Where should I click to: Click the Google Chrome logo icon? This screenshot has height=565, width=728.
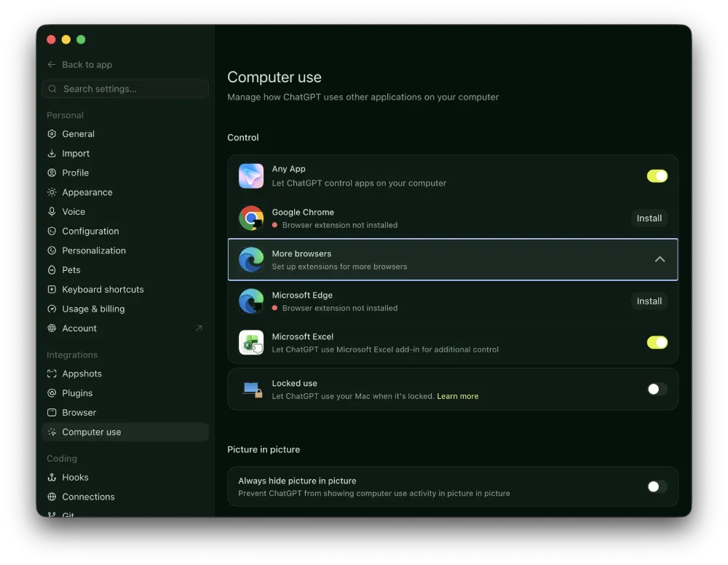[251, 218]
